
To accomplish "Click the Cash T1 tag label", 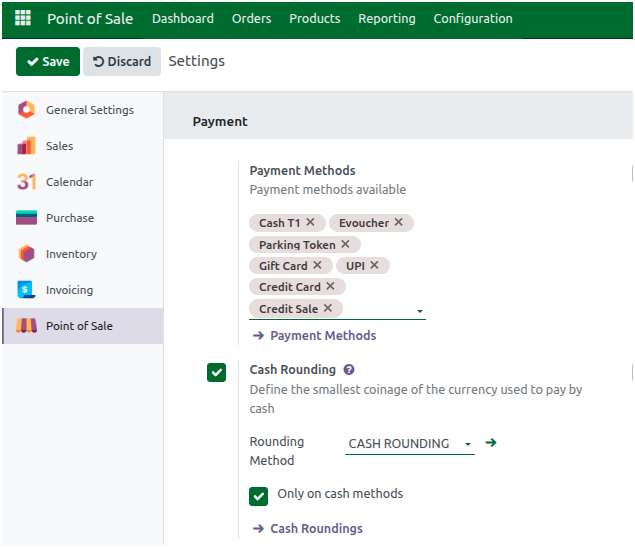I will [x=279, y=223].
